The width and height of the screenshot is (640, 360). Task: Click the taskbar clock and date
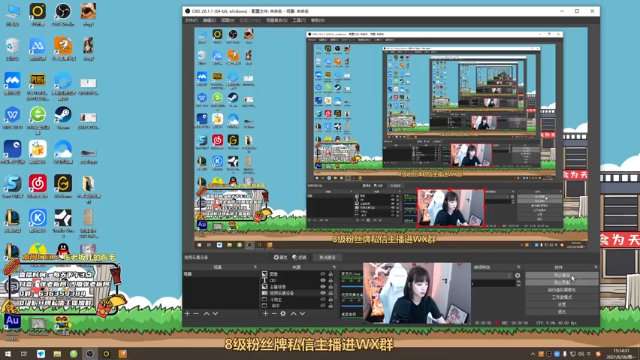[x=620, y=354]
